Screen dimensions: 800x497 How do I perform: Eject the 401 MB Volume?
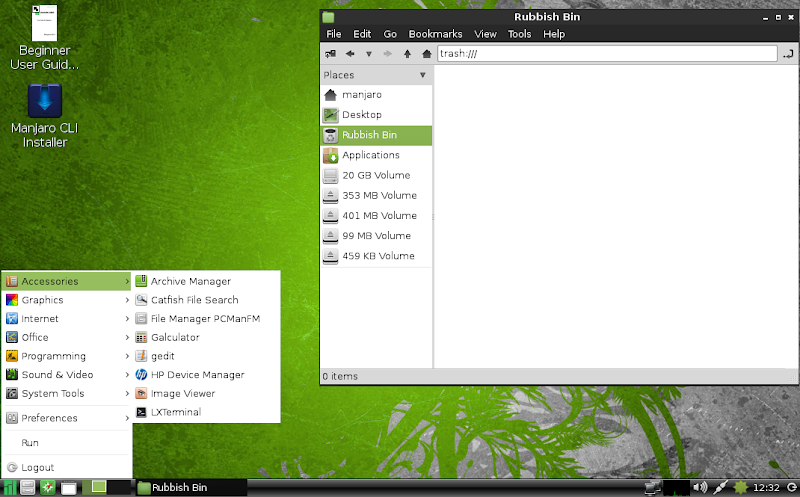331,215
